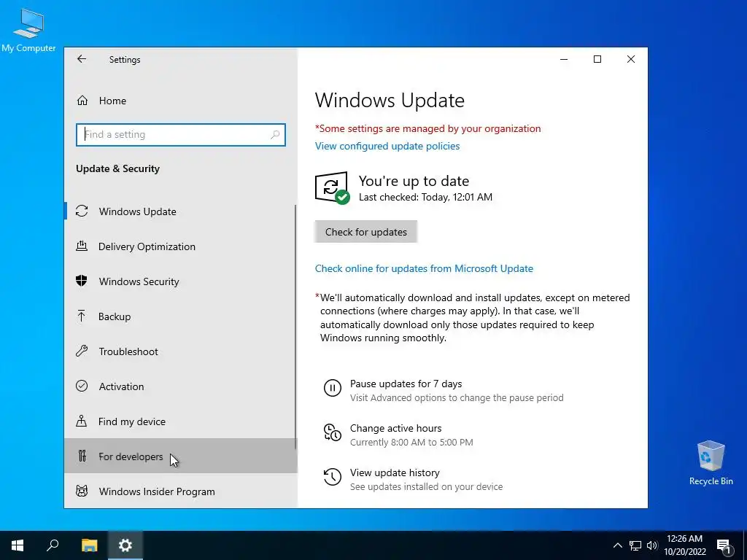Open the Troubleshoot page

point(181,351)
